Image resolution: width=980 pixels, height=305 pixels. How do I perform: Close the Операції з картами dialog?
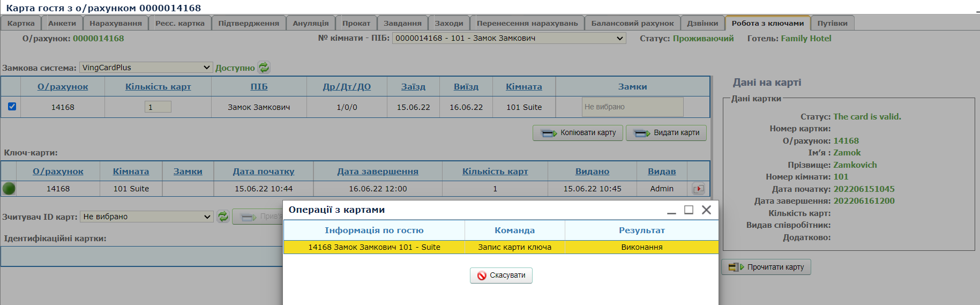706,210
